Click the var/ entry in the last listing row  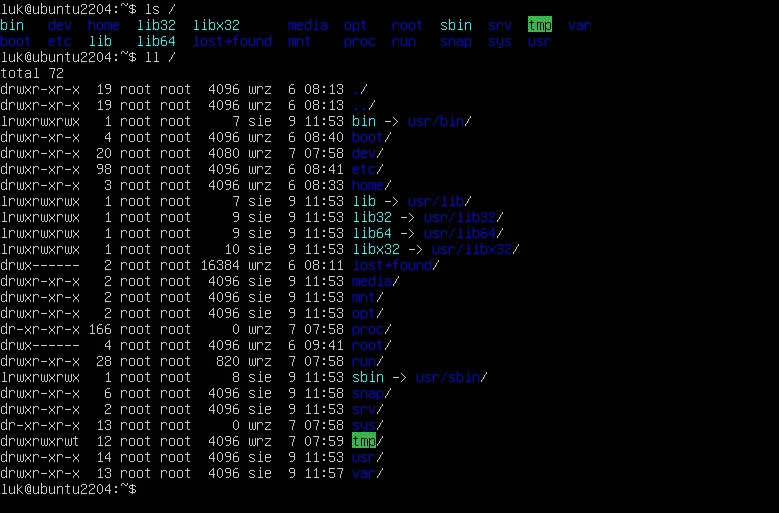click(368, 473)
